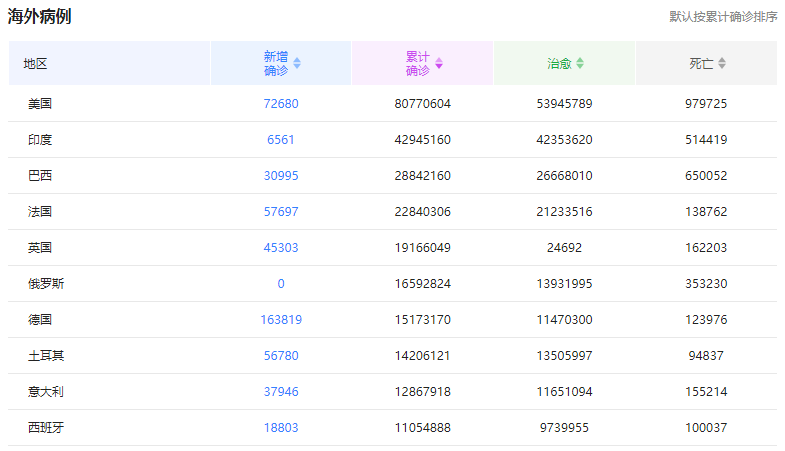785x451 pixels.
Task: Click the 死亡 header label
Action: (x=701, y=64)
